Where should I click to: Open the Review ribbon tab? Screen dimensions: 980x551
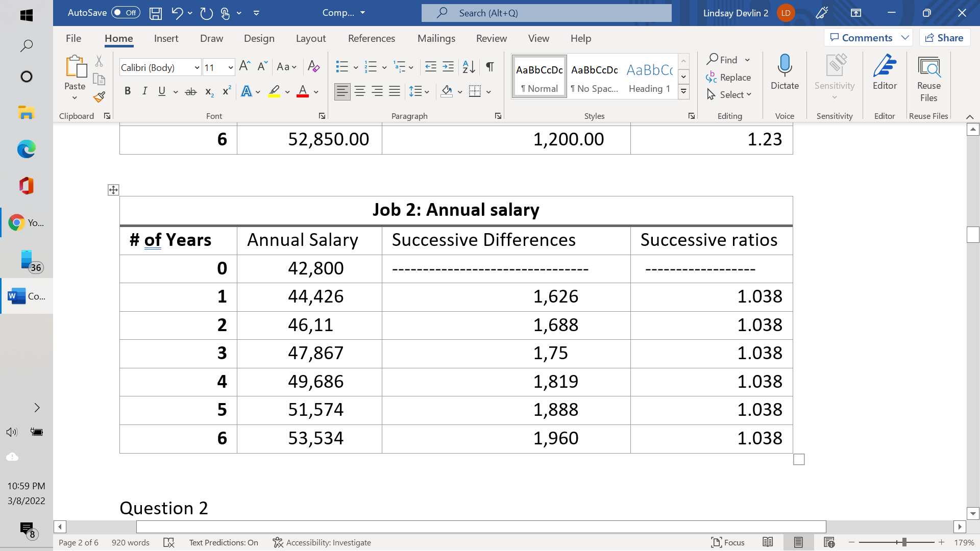[x=491, y=38]
